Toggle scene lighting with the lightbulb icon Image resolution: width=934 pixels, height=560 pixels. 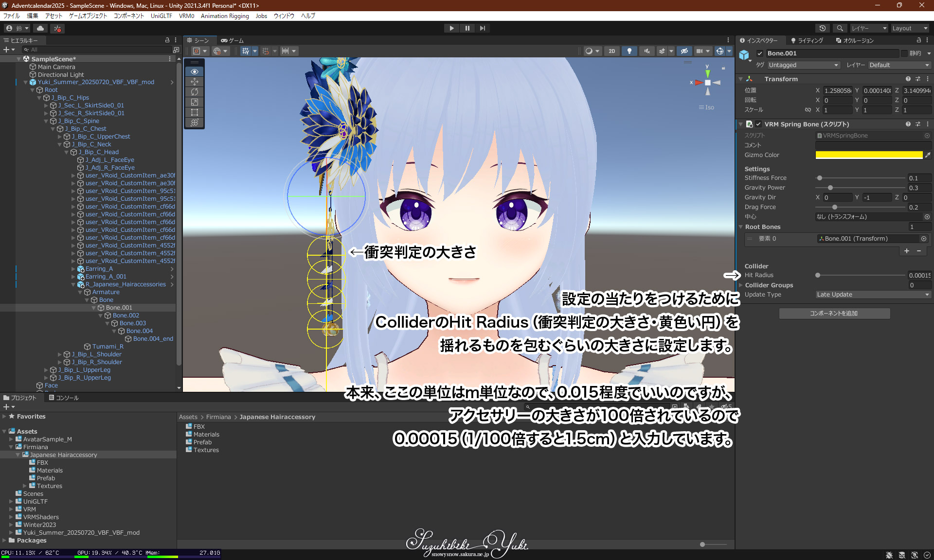pyautogui.click(x=629, y=51)
